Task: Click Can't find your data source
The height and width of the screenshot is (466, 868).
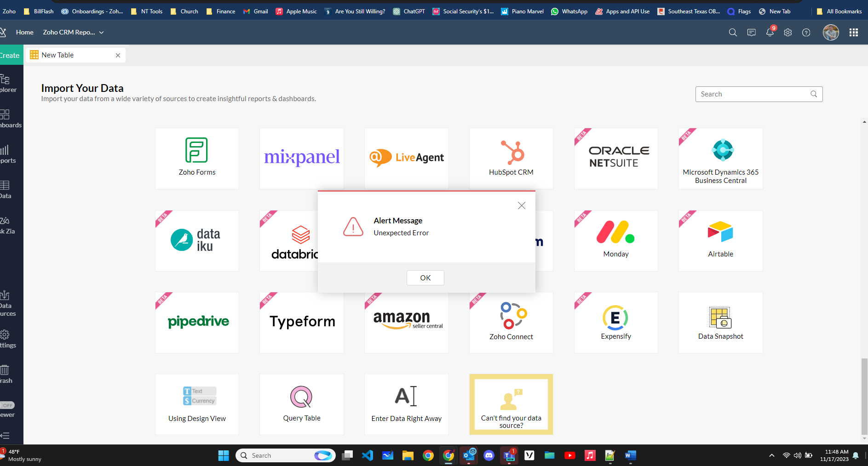Action: [x=511, y=404]
